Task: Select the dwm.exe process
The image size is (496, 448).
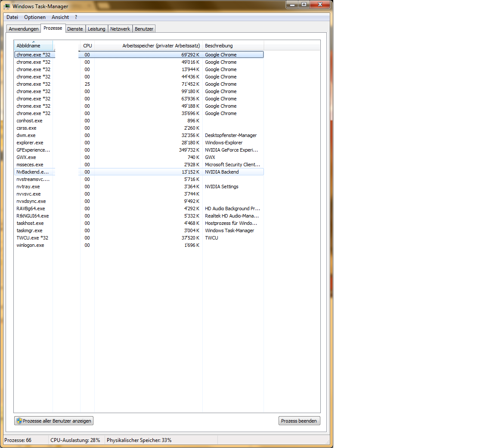Action: coord(139,135)
